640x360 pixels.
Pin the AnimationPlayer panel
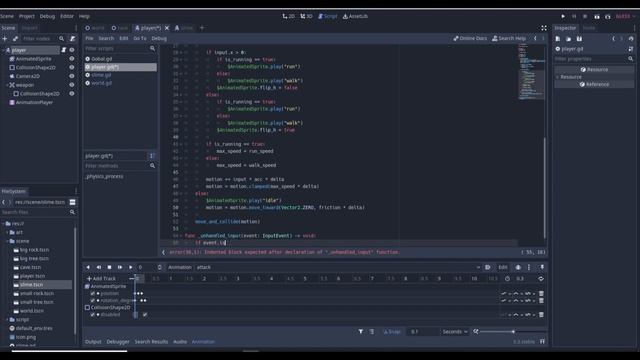pyautogui.click(x=542, y=267)
